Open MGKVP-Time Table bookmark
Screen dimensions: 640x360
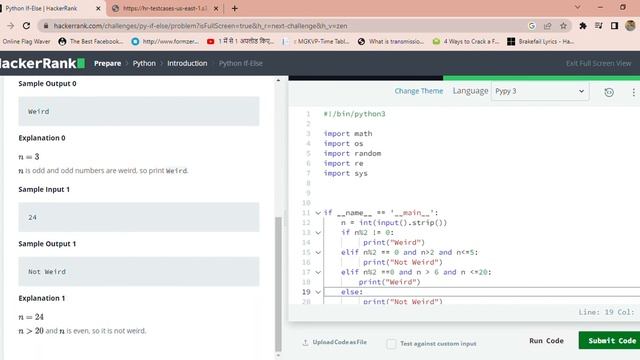point(316,41)
